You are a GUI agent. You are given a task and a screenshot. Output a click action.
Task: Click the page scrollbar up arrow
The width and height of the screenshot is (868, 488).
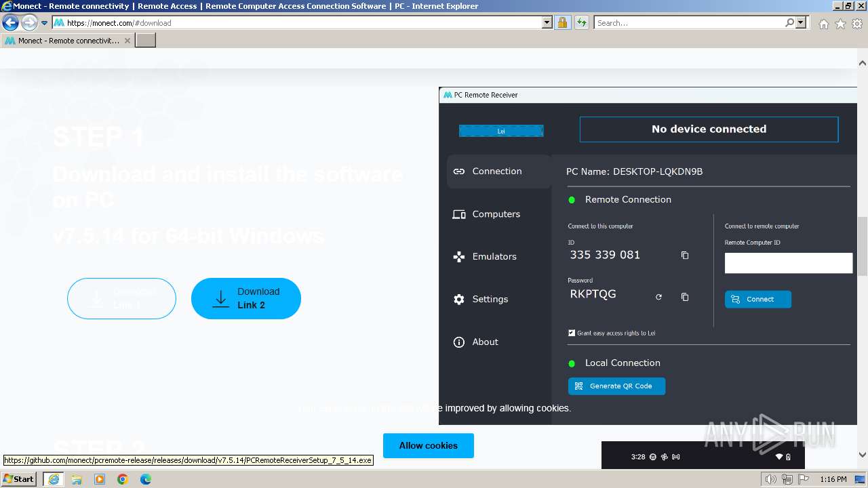click(862, 63)
